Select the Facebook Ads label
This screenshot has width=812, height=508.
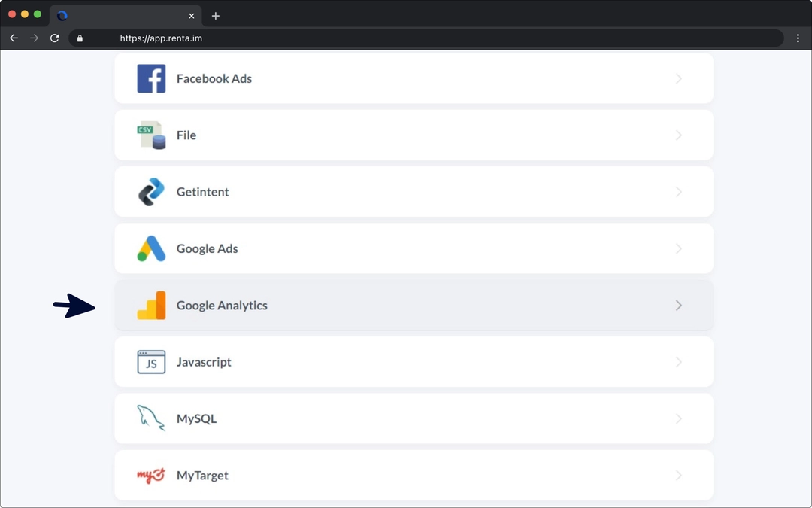(x=214, y=78)
